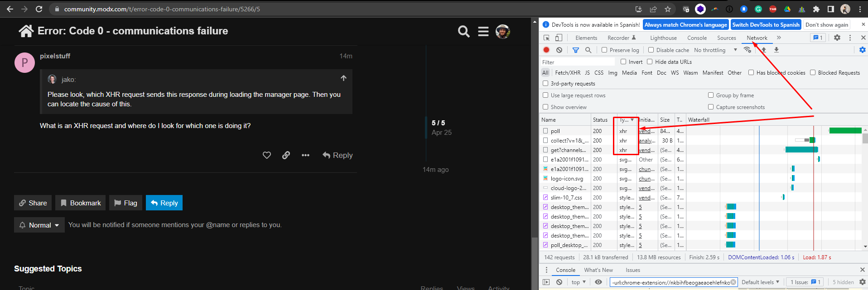Click the record network log button
This screenshot has height=290, width=868.
(x=546, y=50)
